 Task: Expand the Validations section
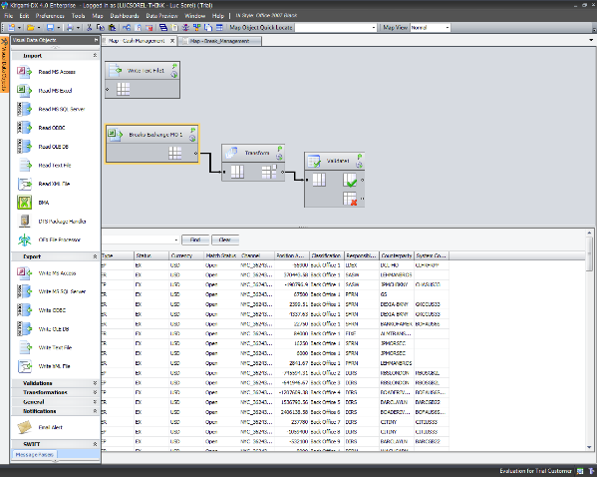(95, 383)
